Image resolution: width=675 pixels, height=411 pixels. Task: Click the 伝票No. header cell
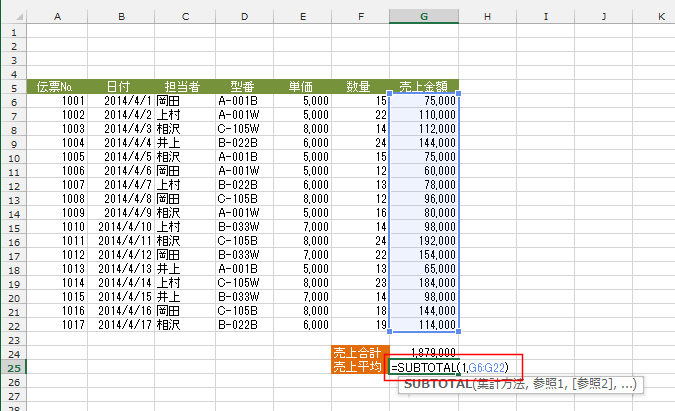click(x=57, y=86)
